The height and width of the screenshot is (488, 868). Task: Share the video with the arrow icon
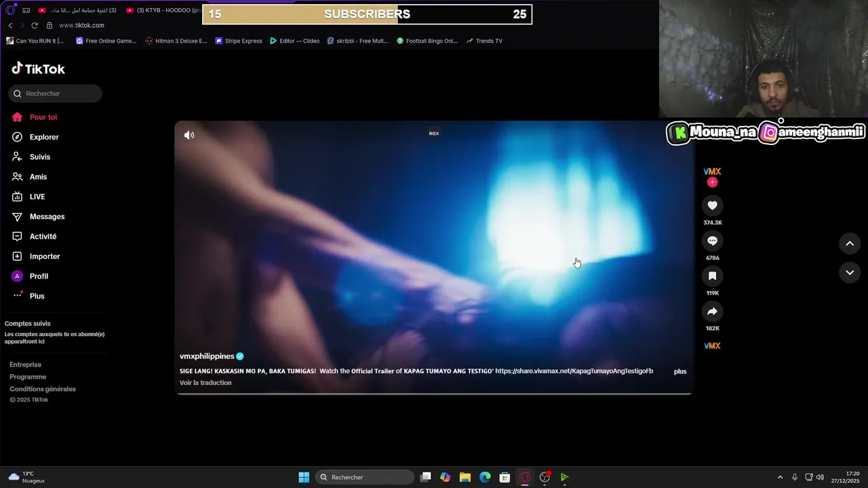point(712,311)
